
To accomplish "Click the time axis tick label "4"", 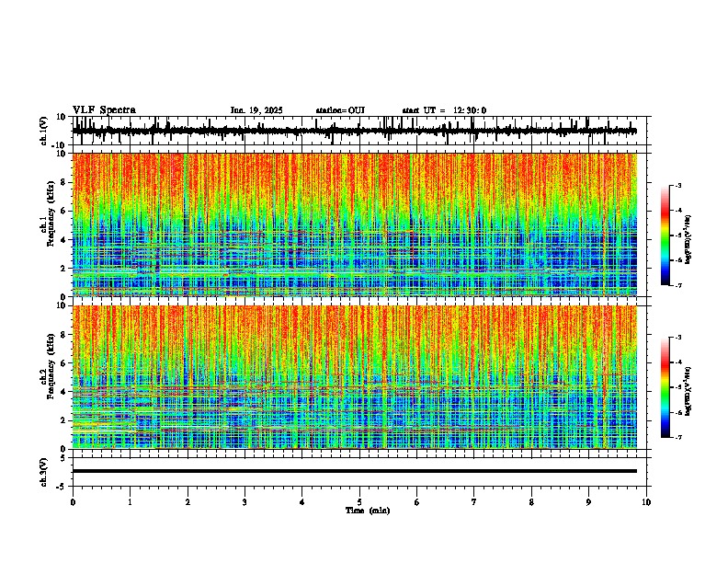I will [301, 502].
